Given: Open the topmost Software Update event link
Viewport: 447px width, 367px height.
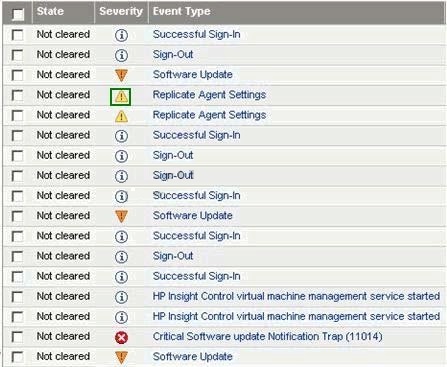Looking at the screenshot, I should 193,74.
